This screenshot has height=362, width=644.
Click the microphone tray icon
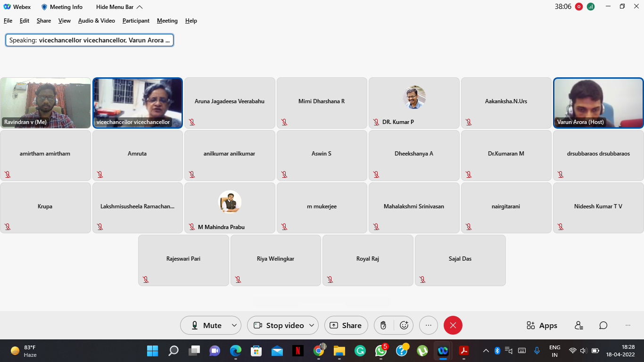537,351
